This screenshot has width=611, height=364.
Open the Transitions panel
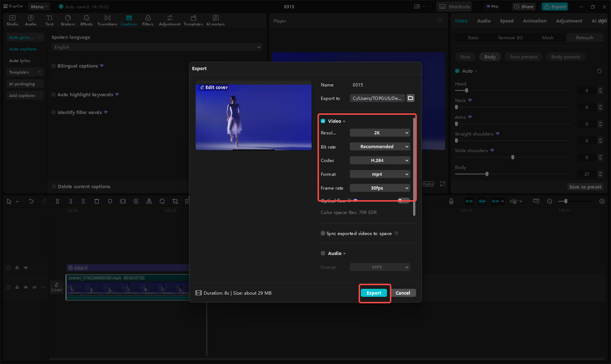(107, 20)
